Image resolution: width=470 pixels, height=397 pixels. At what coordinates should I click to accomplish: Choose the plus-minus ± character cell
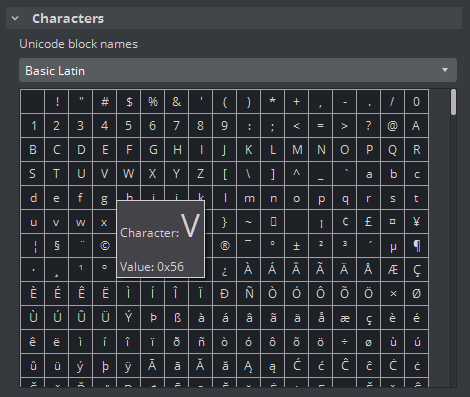[296, 246]
